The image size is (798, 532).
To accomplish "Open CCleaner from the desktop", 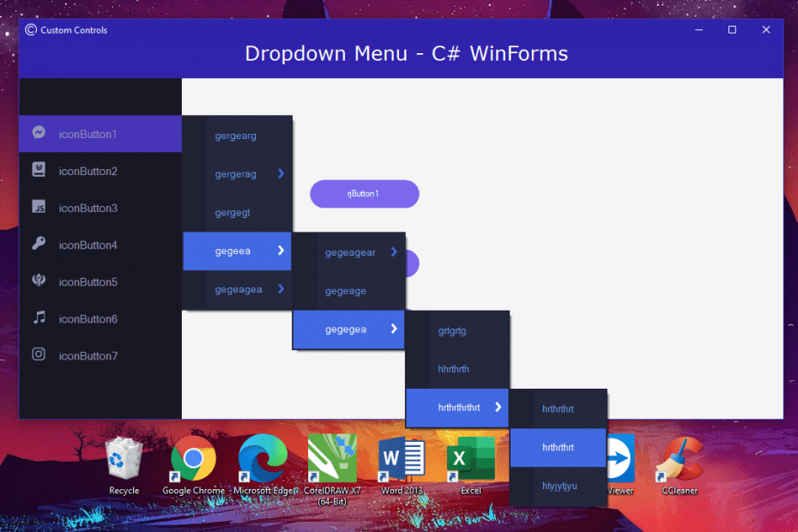I will point(679,459).
